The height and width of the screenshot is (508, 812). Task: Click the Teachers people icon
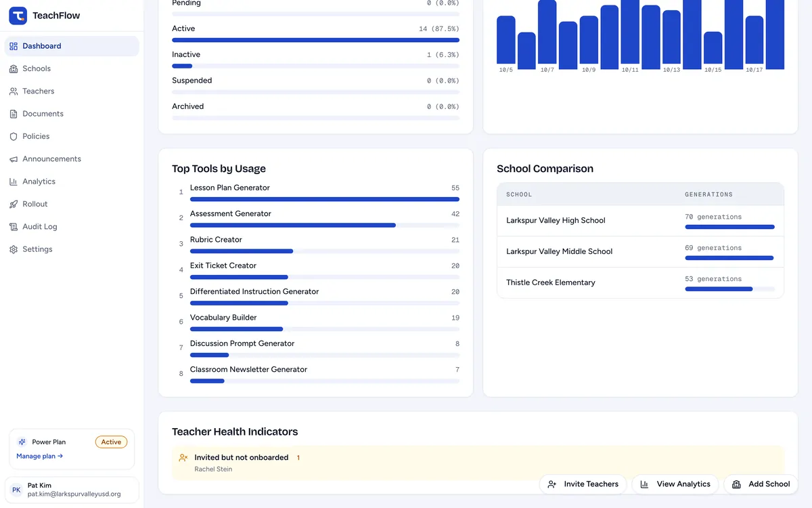click(x=14, y=91)
